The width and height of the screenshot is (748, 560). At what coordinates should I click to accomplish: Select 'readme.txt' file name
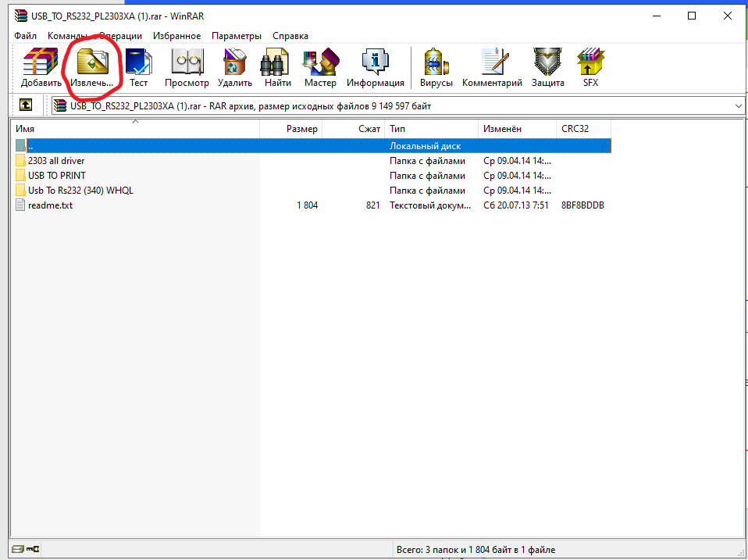(x=50, y=205)
